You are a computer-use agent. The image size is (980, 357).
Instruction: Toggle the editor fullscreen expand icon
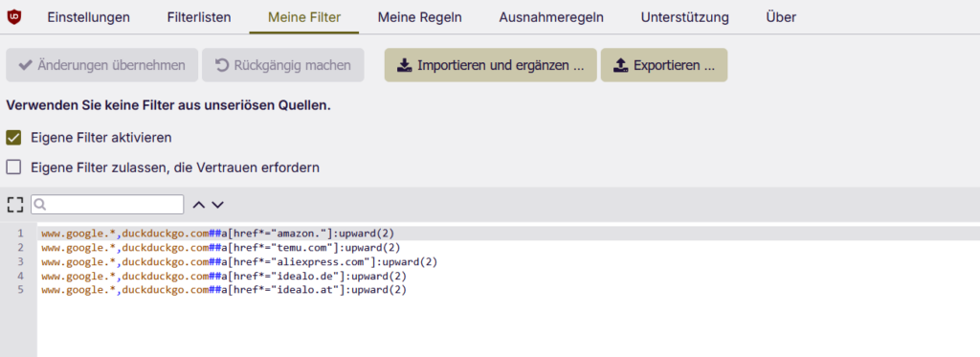(x=15, y=205)
